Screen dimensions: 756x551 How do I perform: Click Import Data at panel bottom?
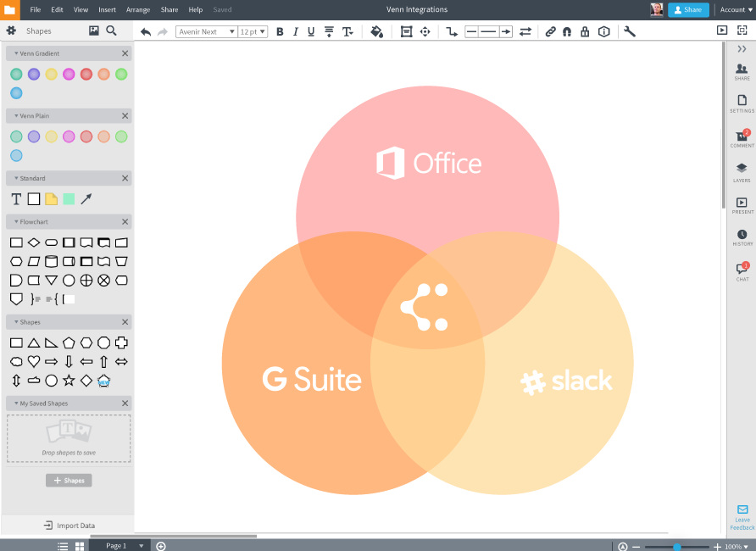pyautogui.click(x=69, y=526)
